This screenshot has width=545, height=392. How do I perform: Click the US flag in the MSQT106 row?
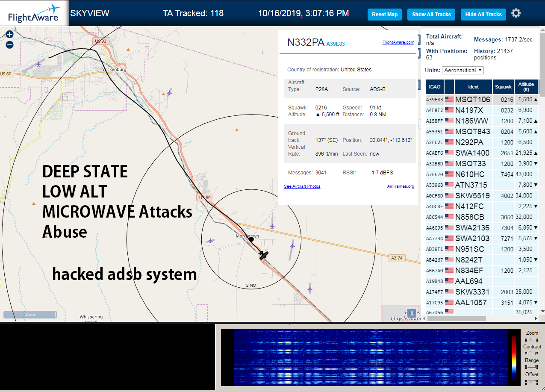tap(449, 100)
